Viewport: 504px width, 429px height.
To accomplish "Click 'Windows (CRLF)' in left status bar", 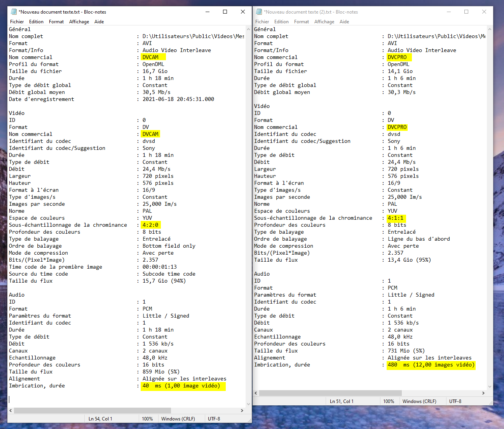I will pos(178,419).
